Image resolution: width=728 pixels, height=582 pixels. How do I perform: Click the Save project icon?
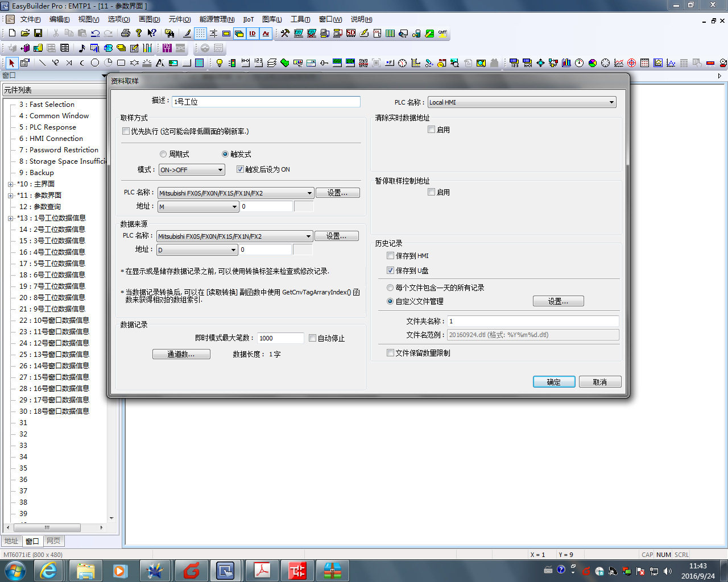tap(38, 34)
